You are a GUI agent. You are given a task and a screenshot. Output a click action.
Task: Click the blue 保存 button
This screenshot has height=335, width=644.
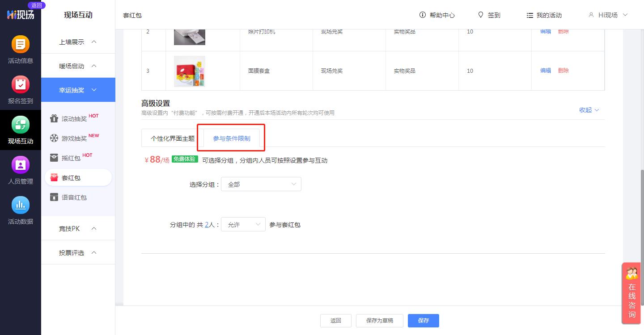423,320
